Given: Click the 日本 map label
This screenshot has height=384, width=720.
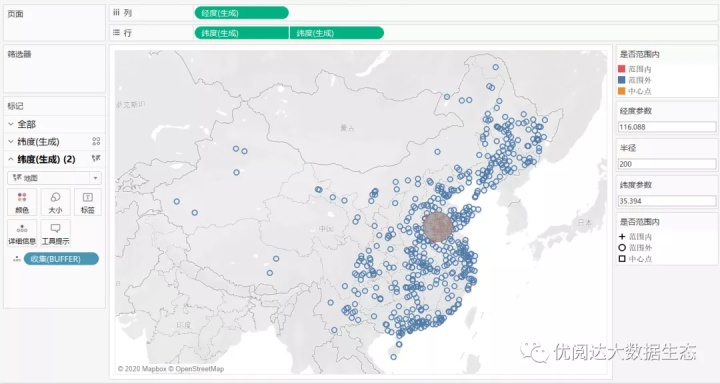Looking at the screenshot, I should pyautogui.click(x=585, y=223).
